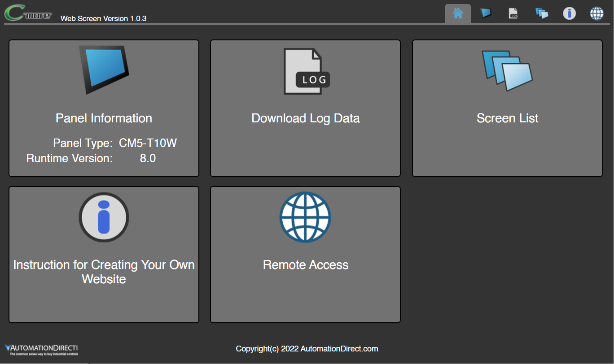Click the Copyright(c) 2022 AutomationDirect.com text
Image resolution: width=614 pixels, height=364 pixels.
(x=307, y=349)
